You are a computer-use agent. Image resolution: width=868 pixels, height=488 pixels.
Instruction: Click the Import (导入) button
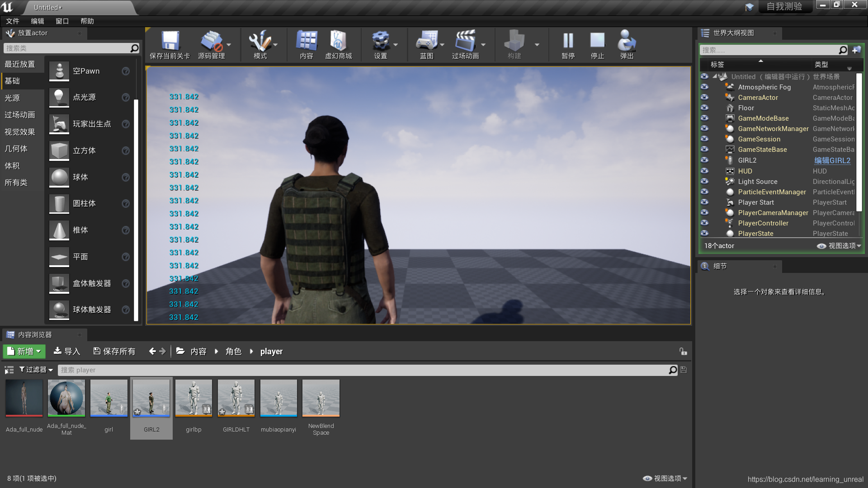coord(66,351)
